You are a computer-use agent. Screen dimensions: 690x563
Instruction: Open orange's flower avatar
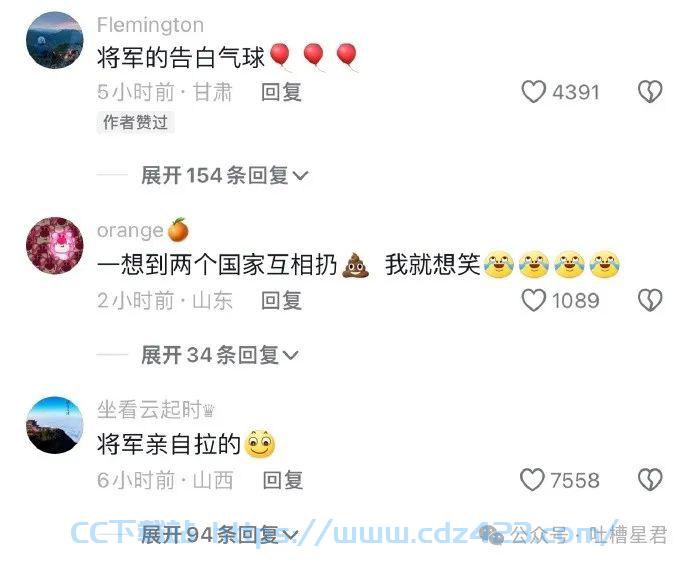(55, 246)
